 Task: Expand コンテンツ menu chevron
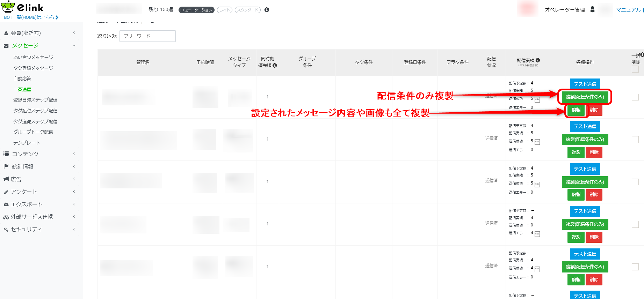74,154
